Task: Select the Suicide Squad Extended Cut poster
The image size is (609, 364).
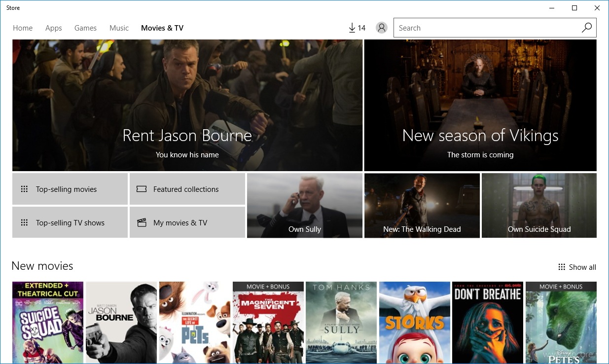Action: click(x=48, y=323)
